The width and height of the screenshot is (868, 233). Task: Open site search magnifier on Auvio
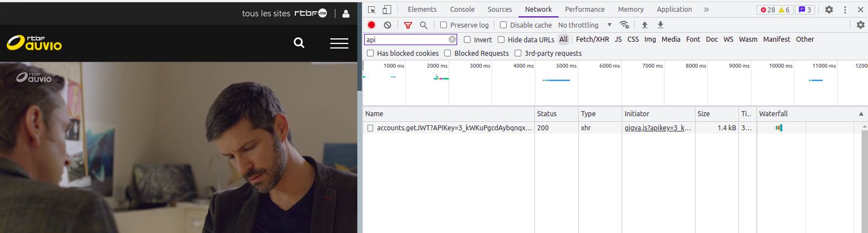click(x=299, y=43)
